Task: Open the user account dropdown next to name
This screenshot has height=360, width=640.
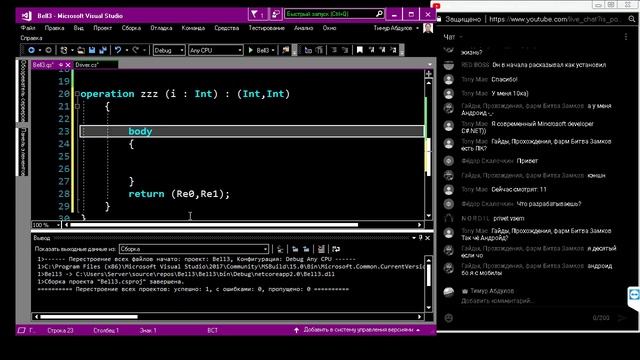Action: tap(417, 28)
